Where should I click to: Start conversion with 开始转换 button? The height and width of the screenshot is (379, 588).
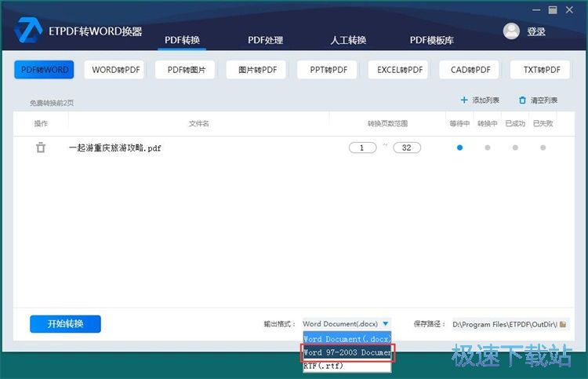pos(65,324)
